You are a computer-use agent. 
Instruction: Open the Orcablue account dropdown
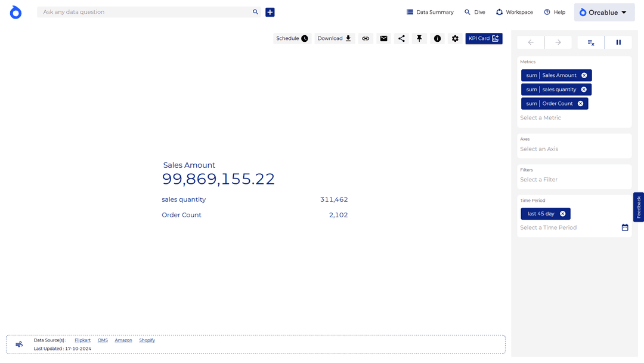pos(604,12)
